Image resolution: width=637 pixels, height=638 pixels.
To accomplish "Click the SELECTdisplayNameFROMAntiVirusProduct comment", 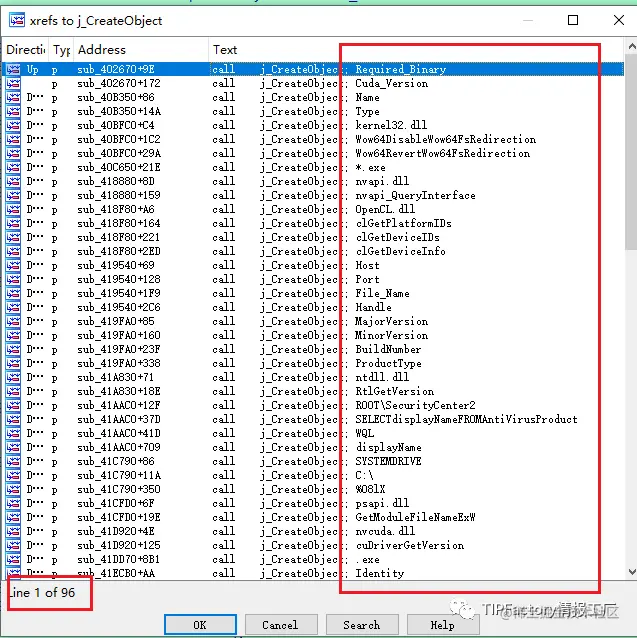I will (x=467, y=419).
